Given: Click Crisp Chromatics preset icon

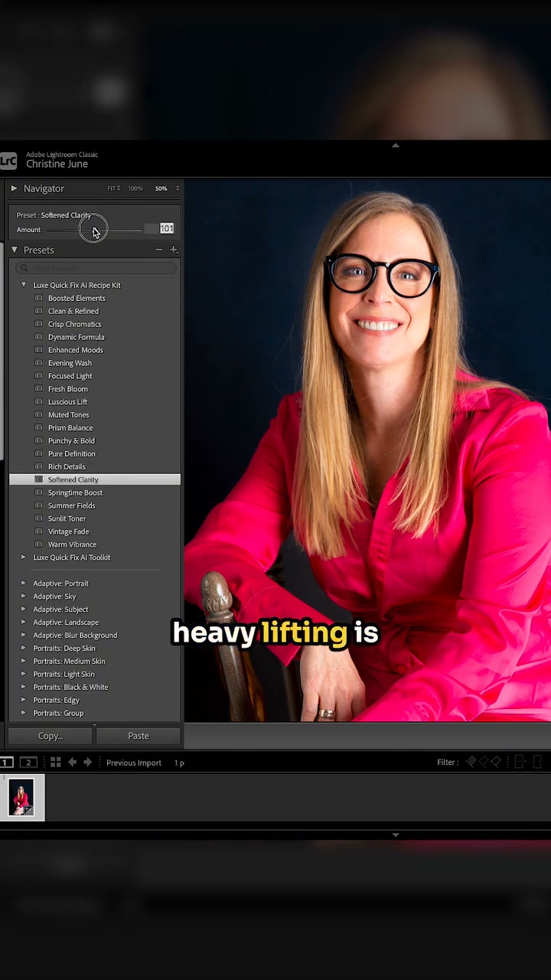Looking at the screenshot, I should (39, 325).
